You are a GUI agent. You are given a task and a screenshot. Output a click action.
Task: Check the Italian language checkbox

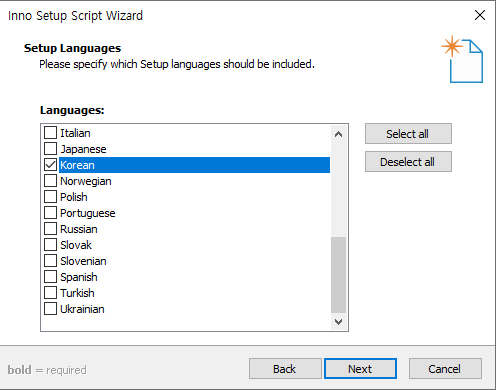[x=50, y=132]
